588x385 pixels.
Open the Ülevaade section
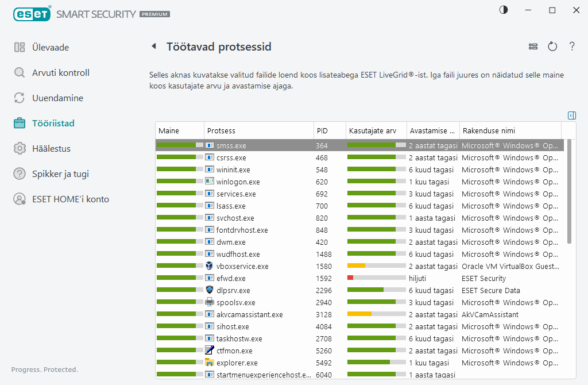tap(50, 48)
